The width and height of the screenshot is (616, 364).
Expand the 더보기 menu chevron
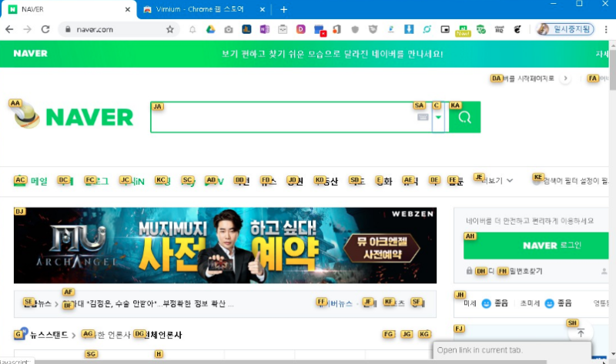[511, 181]
